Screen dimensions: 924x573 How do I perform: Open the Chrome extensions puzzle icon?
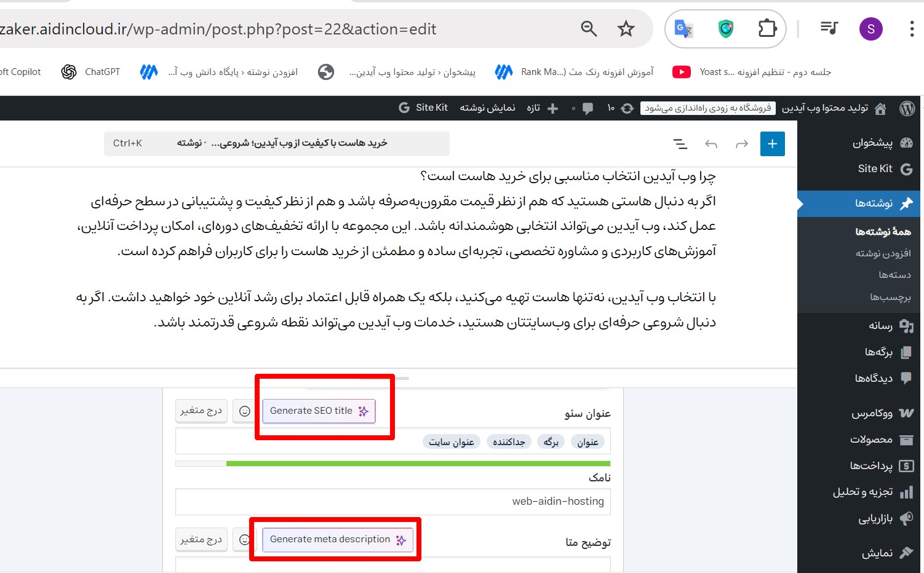pyautogui.click(x=767, y=28)
